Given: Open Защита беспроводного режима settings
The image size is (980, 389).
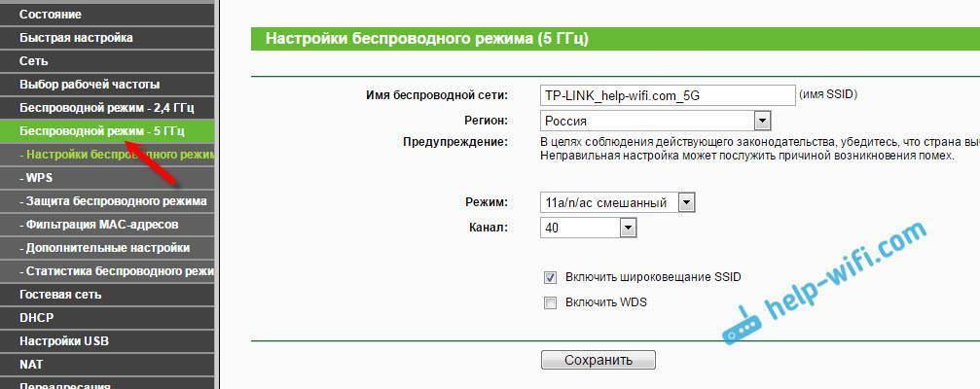Looking at the screenshot, I should [115, 201].
